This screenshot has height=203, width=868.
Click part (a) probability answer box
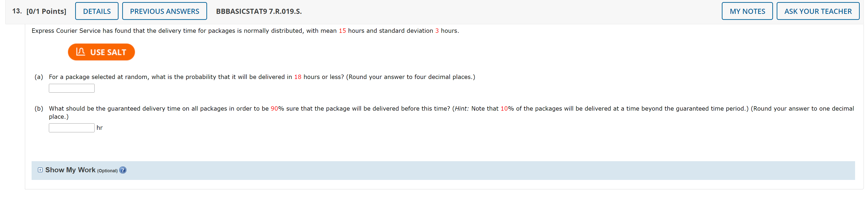71,88
